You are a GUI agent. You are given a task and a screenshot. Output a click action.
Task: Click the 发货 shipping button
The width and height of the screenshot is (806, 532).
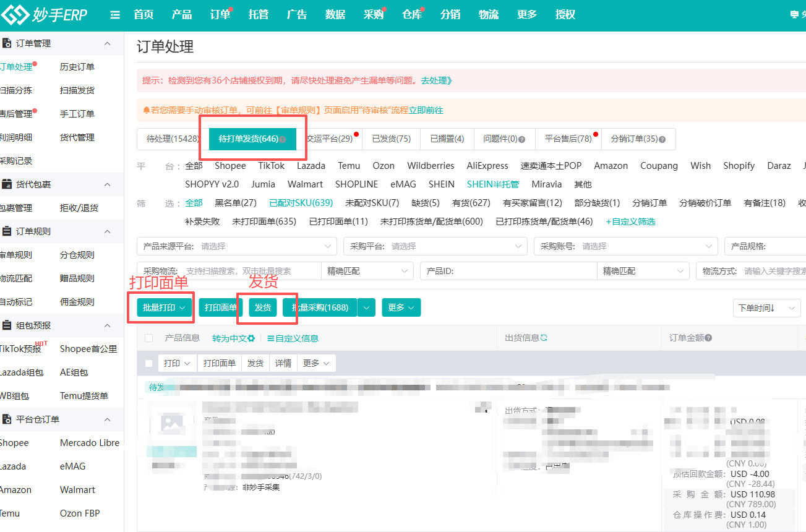[262, 307]
